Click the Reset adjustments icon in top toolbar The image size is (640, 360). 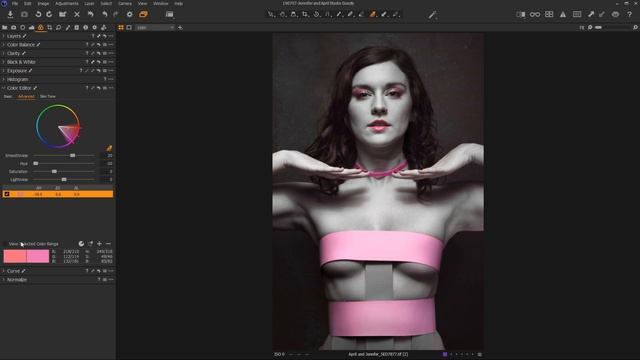click(x=90, y=14)
